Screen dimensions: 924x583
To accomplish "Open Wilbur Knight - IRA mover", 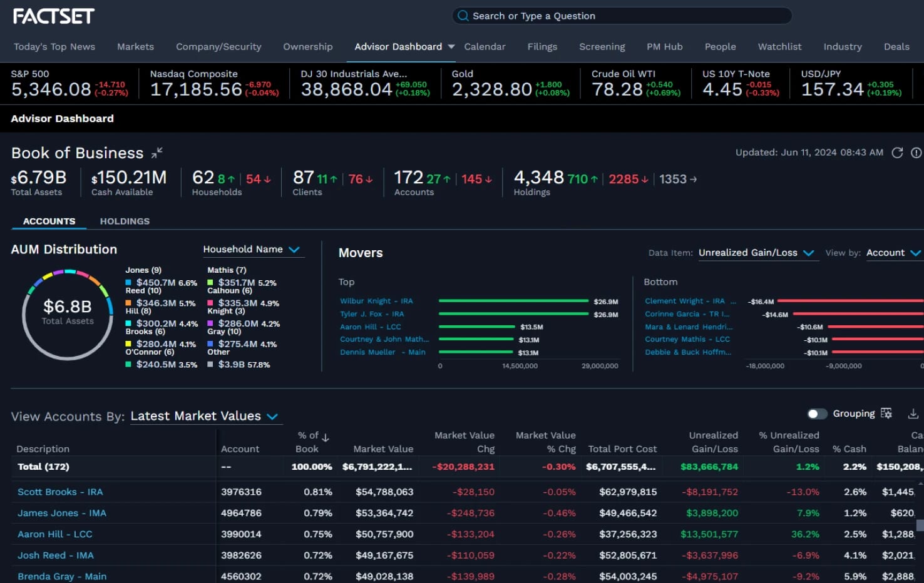I will tap(376, 301).
